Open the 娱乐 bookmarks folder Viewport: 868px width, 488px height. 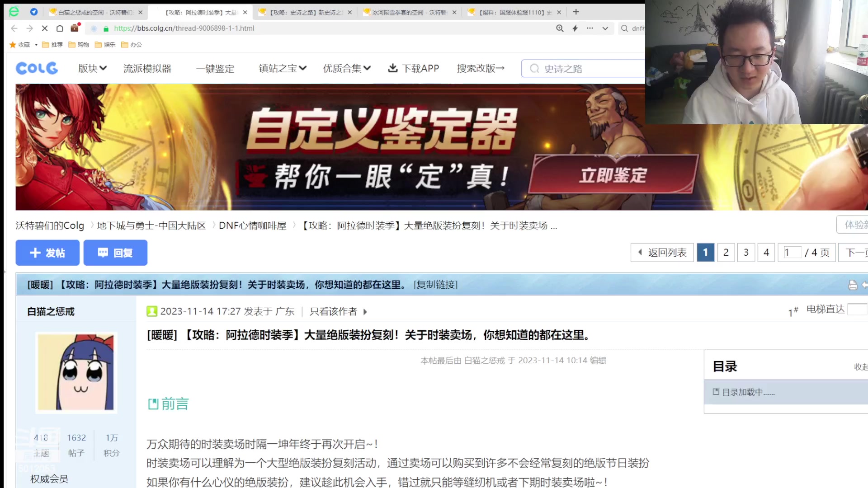(x=105, y=44)
